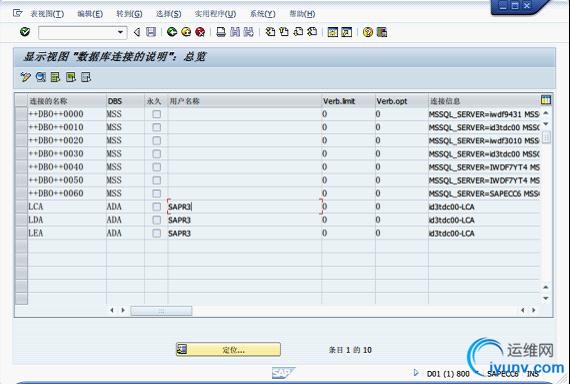The height and width of the screenshot is (384, 570).
Task: Open the Help question mark icon
Action: click(368, 32)
